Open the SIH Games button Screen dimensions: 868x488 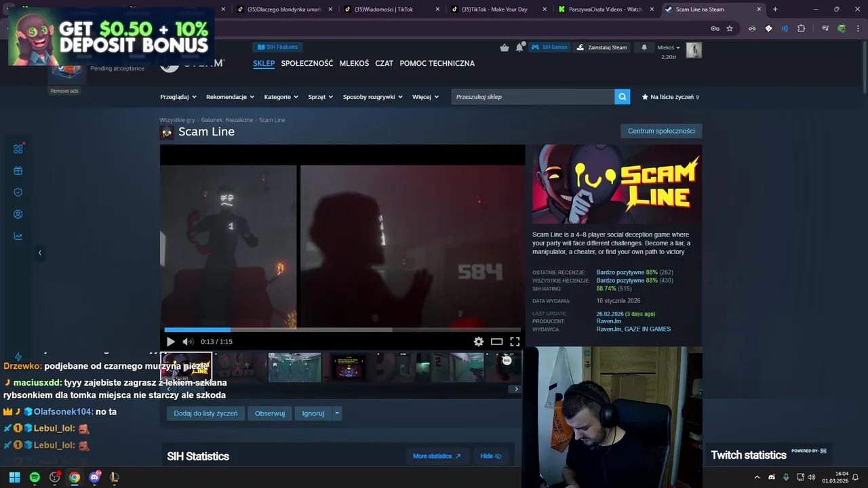click(549, 47)
